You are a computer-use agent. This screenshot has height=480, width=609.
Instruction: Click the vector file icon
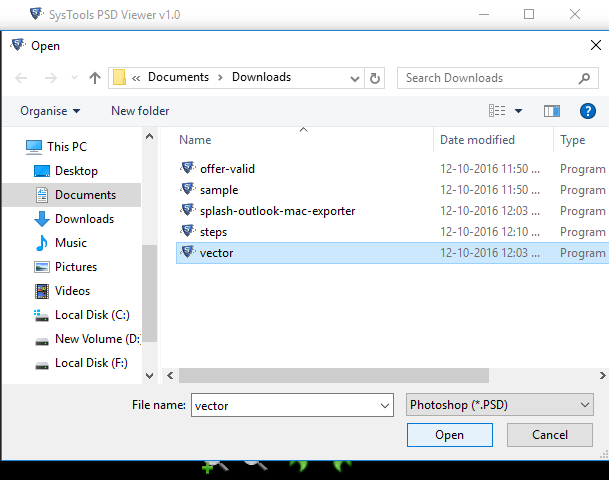click(x=188, y=252)
